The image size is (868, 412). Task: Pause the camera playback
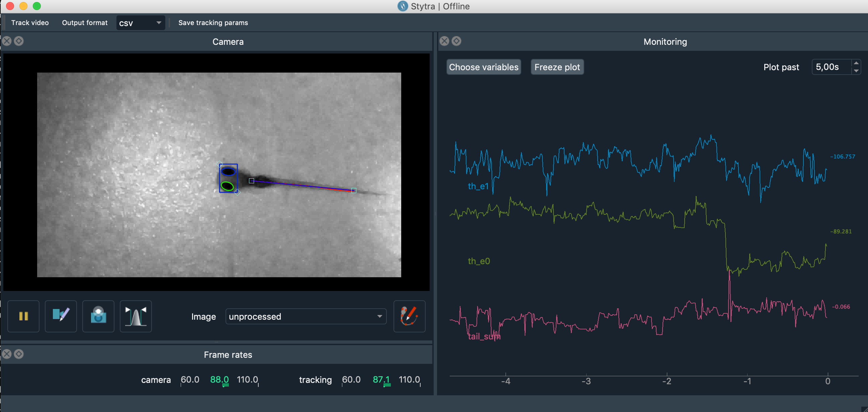click(23, 316)
